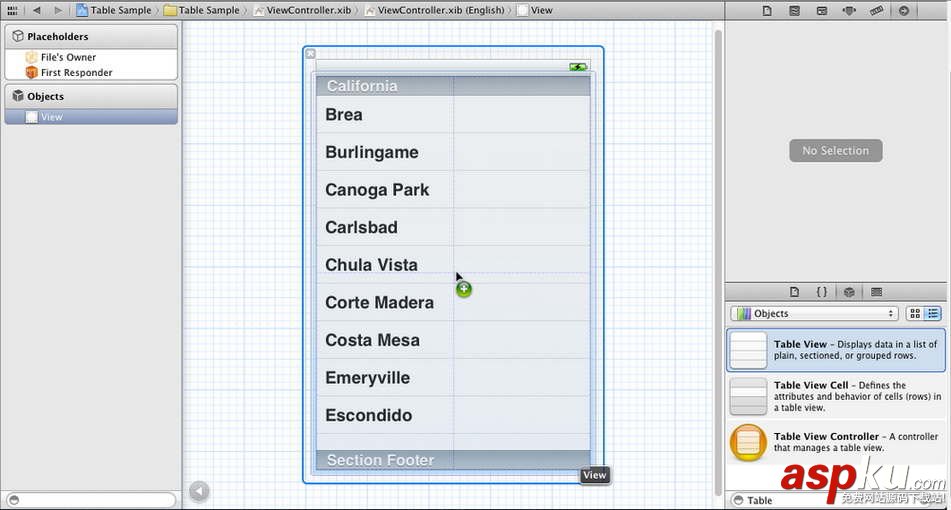Screen dimensions: 951x510
Task: Select the Burlingame table row
Action: click(453, 152)
